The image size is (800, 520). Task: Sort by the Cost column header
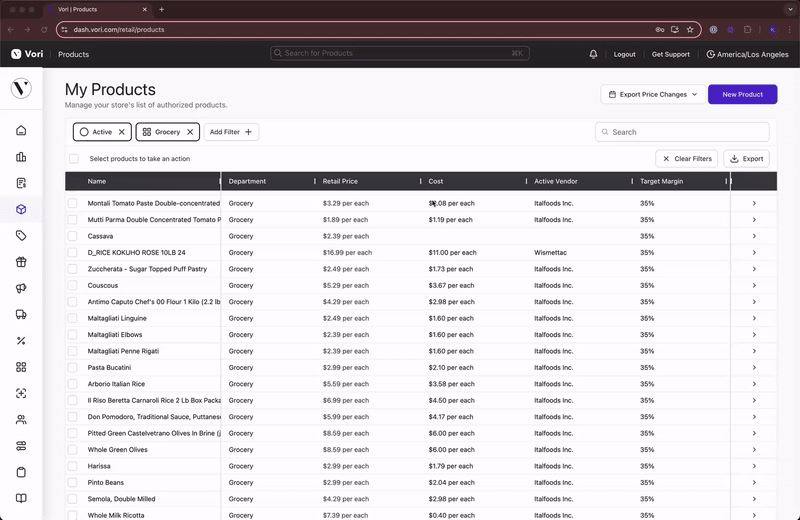click(436, 181)
